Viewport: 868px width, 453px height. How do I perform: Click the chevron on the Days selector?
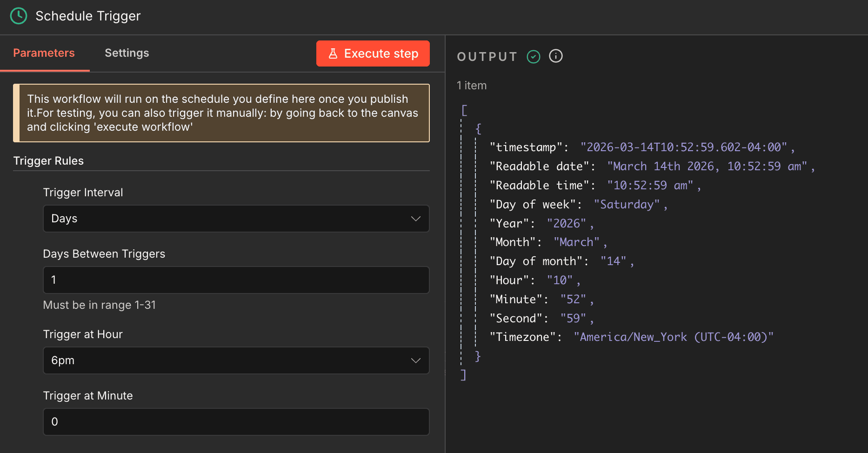click(x=415, y=219)
